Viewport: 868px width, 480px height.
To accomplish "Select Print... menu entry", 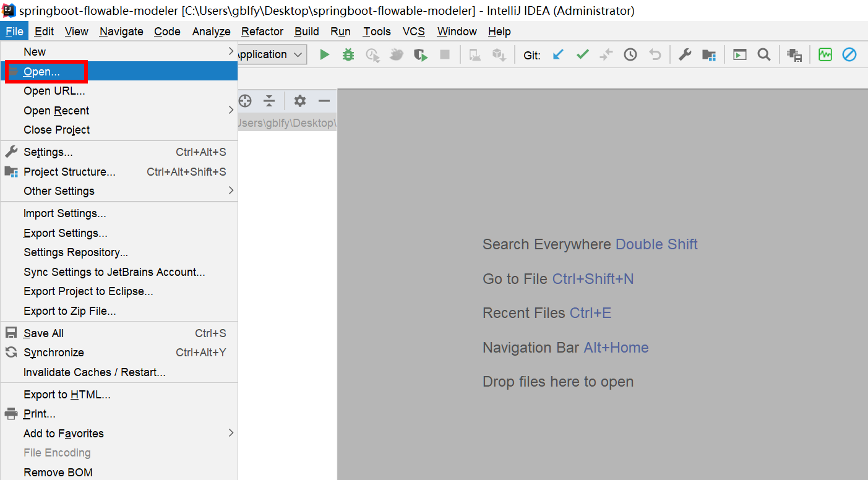I will (119, 414).
